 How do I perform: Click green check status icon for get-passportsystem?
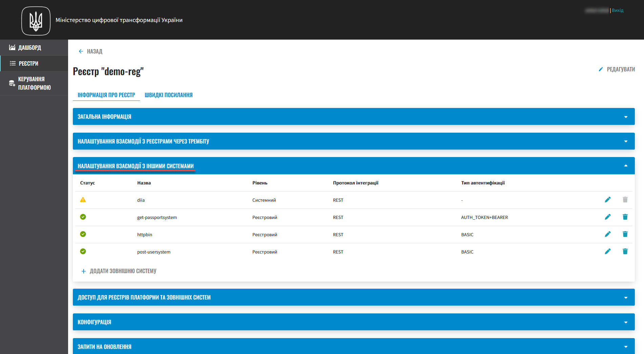[x=83, y=217]
